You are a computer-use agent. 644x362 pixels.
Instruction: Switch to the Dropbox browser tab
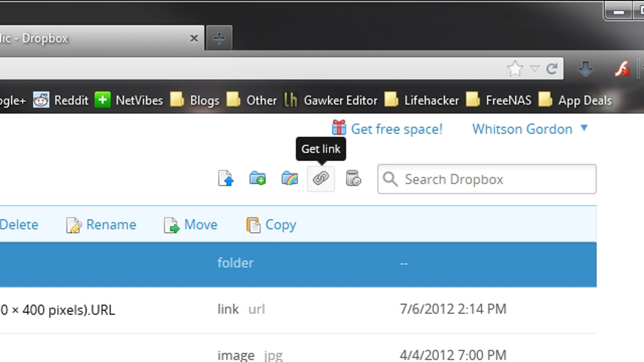[102, 39]
